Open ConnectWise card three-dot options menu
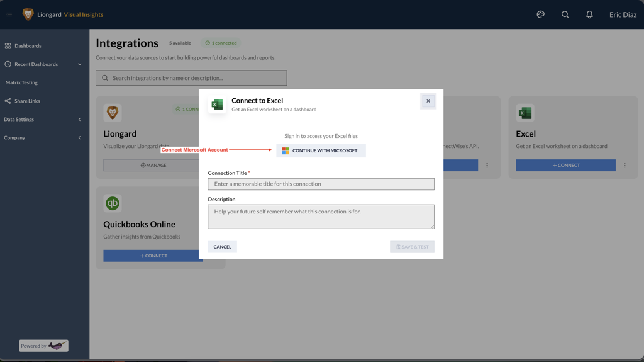The image size is (644, 362). click(487, 166)
